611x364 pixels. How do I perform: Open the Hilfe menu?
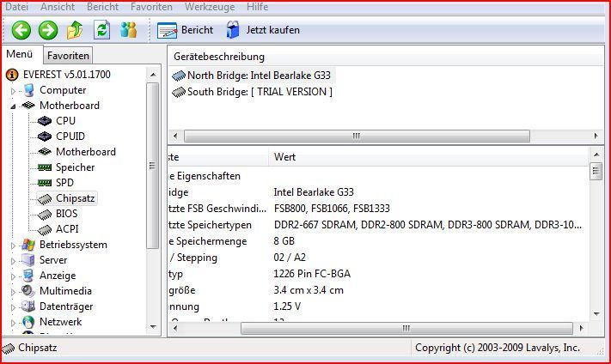click(258, 7)
